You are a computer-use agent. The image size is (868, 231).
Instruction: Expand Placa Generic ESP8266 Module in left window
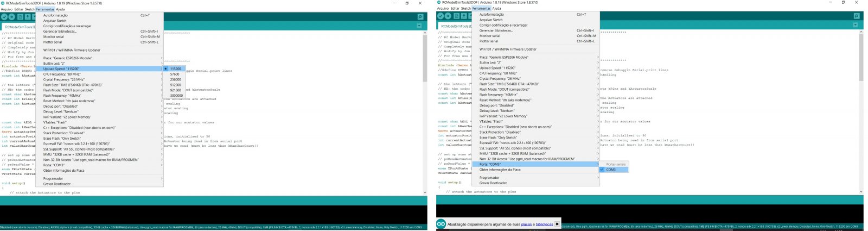[x=99, y=58]
